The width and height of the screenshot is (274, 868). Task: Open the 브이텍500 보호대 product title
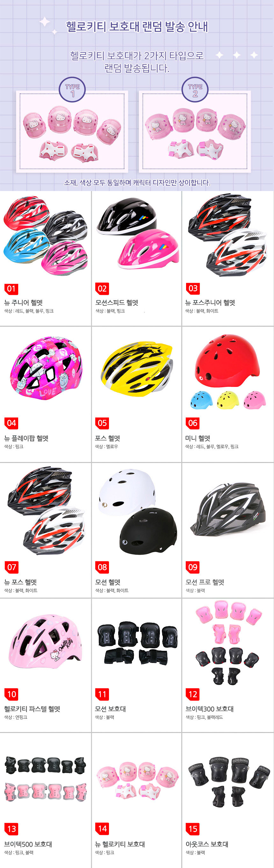pyautogui.click(x=28, y=844)
